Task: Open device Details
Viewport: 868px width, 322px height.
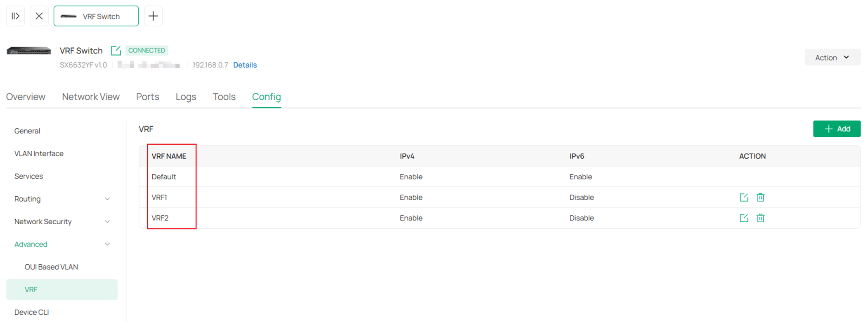Action: click(x=245, y=65)
